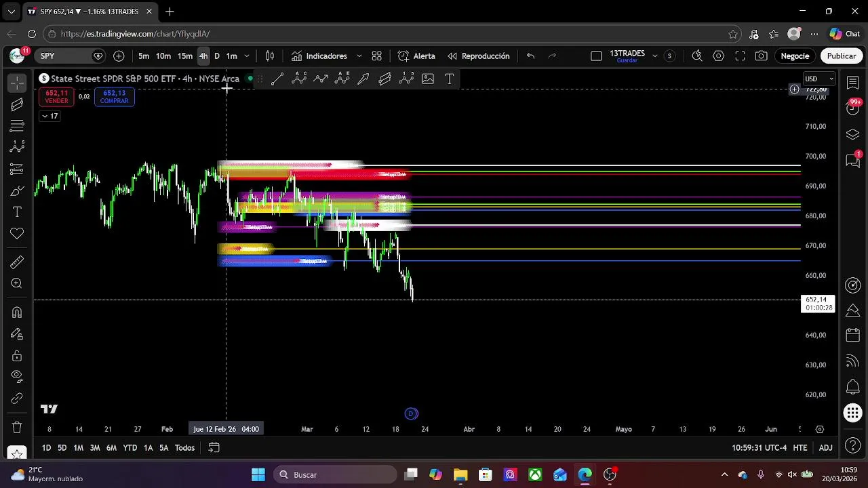Open the USD currency dropdown

819,79
